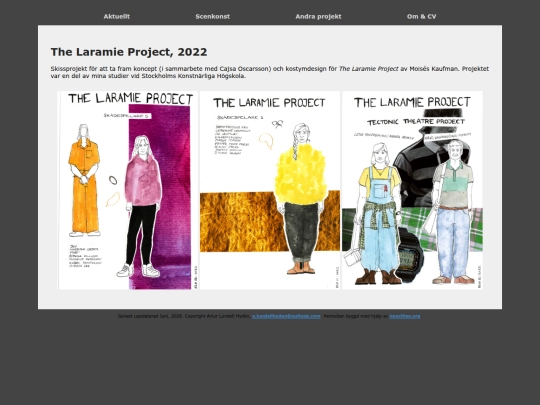Follow the neocities.org footer link
The width and height of the screenshot is (540, 405).
(x=405, y=316)
